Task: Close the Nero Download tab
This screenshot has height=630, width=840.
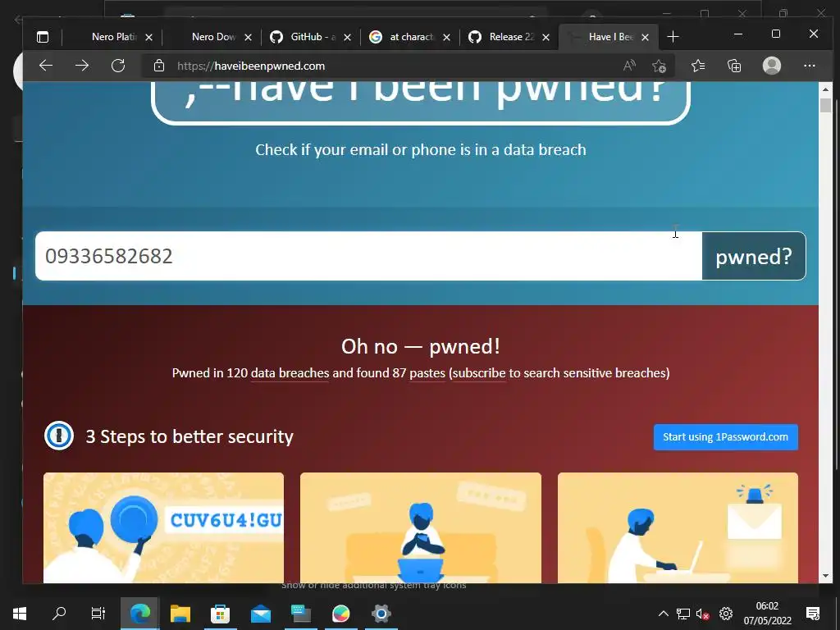Action: click(248, 37)
